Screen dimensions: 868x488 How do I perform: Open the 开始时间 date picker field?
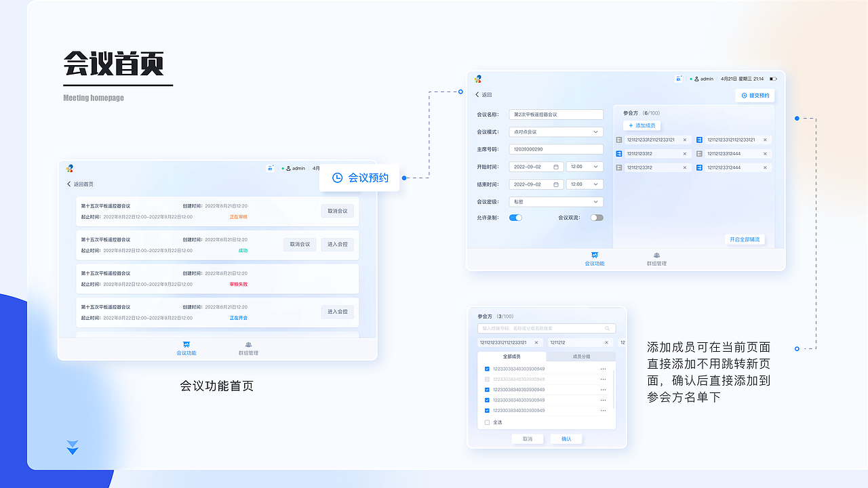tap(536, 167)
